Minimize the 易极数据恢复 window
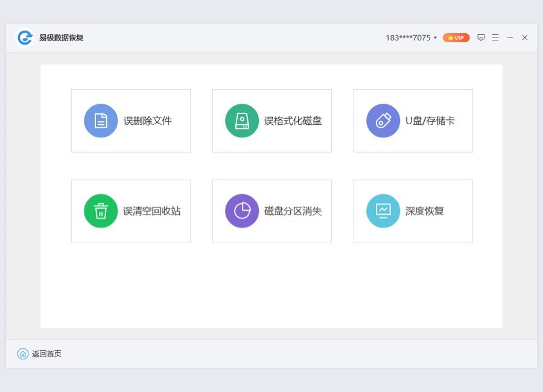Screen dimensions: 543x392 point(510,37)
